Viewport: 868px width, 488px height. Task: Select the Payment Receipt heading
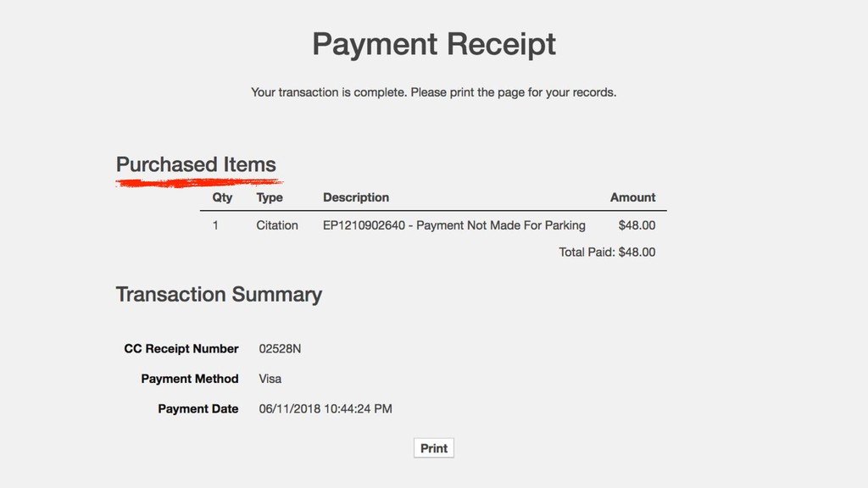point(434,44)
